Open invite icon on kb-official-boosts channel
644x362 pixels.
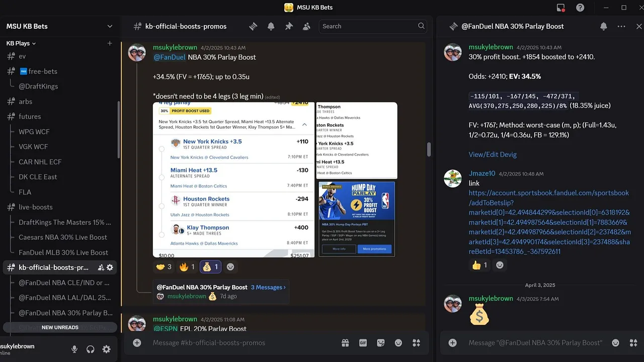[101, 267]
